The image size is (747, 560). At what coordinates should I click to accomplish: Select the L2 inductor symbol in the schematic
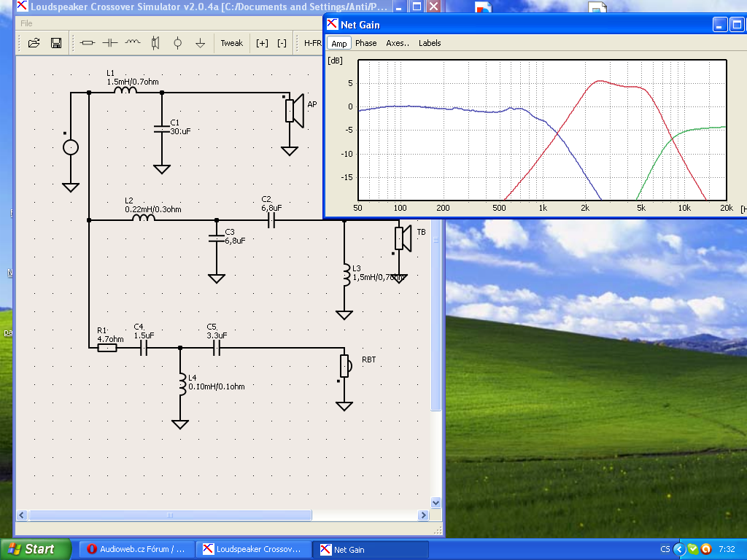[x=144, y=217]
